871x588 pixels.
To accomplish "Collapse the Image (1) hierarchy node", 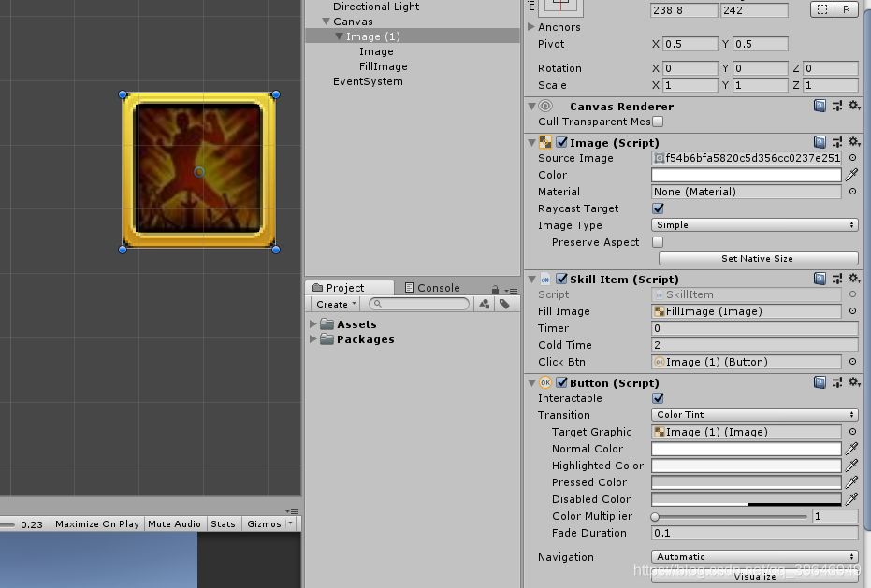I will coord(339,36).
